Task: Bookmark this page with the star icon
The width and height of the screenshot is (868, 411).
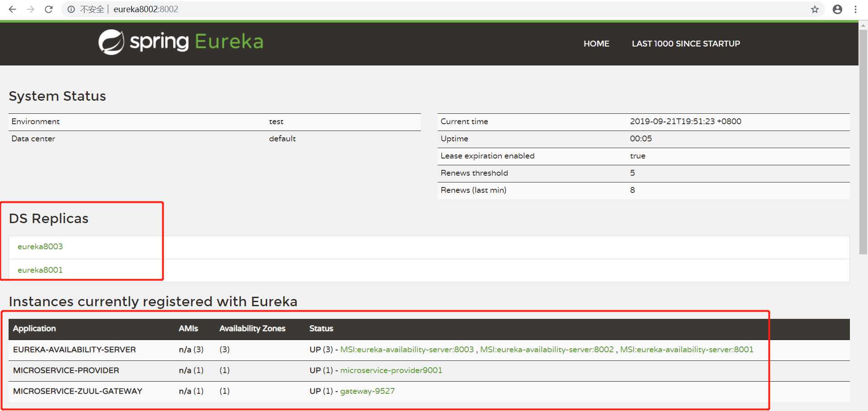Action: click(x=815, y=9)
